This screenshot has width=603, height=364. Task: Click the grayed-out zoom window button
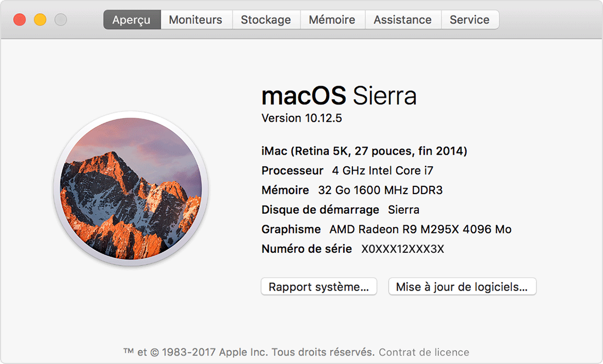(x=60, y=20)
